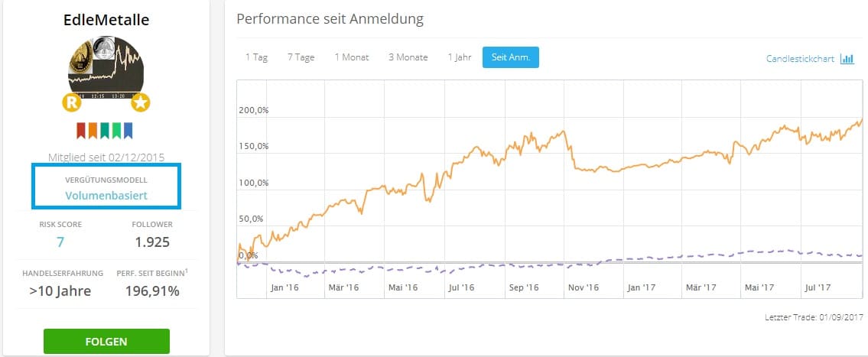Click the gold star badge on avatar
868x357 pixels.
click(141, 102)
